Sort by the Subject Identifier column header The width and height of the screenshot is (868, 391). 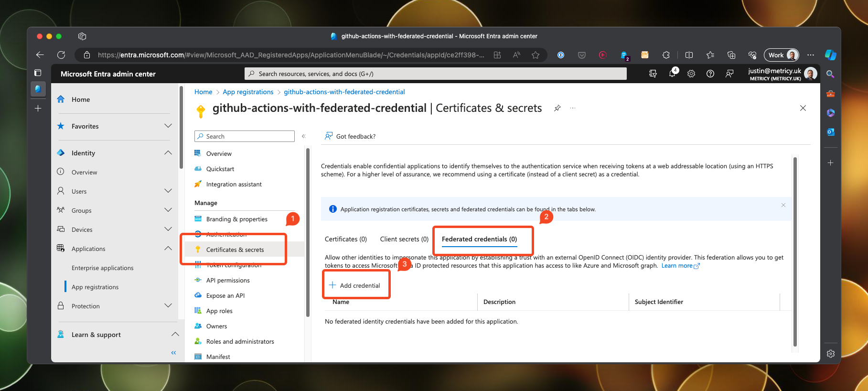659,302
